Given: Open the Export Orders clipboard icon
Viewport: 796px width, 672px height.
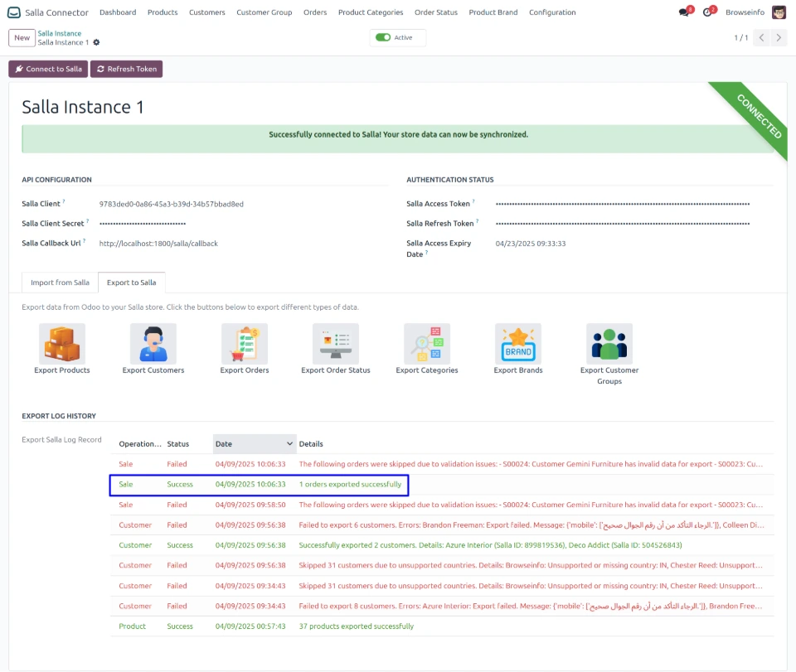Looking at the screenshot, I should click(245, 344).
